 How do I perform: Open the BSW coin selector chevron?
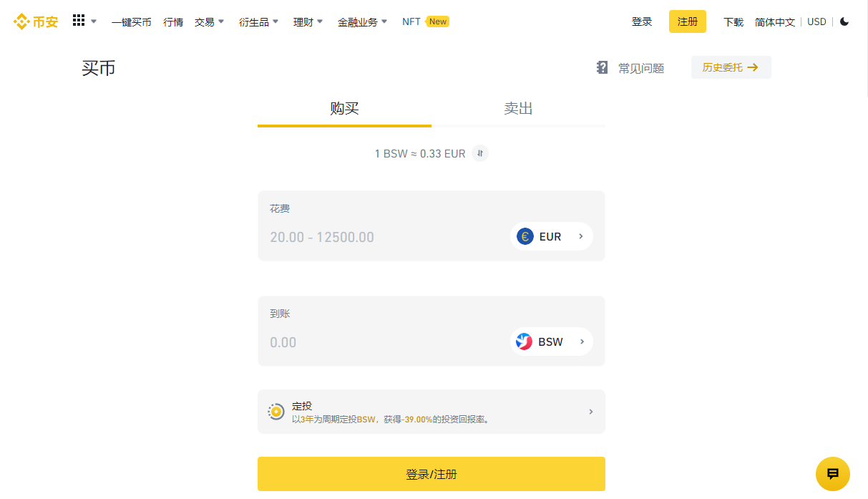(582, 341)
